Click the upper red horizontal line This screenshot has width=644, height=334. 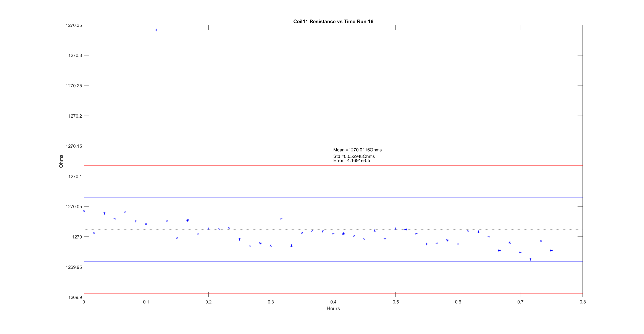[250, 166]
